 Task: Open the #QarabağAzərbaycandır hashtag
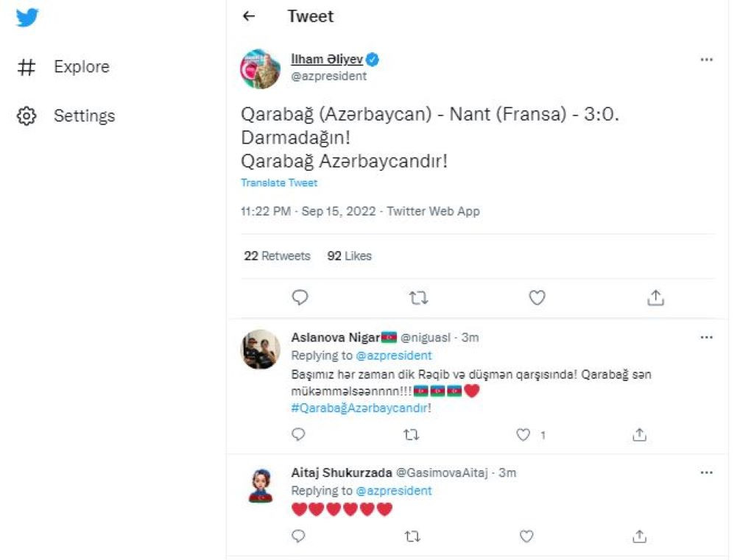pyautogui.click(x=359, y=408)
